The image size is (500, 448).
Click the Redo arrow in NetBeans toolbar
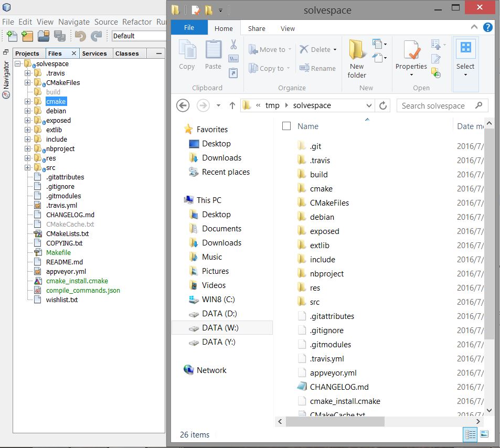(x=97, y=36)
